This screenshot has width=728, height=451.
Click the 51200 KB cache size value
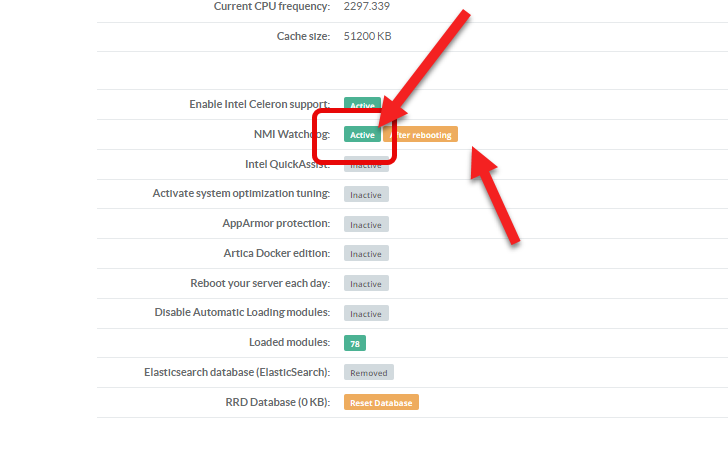click(x=367, y=36)
